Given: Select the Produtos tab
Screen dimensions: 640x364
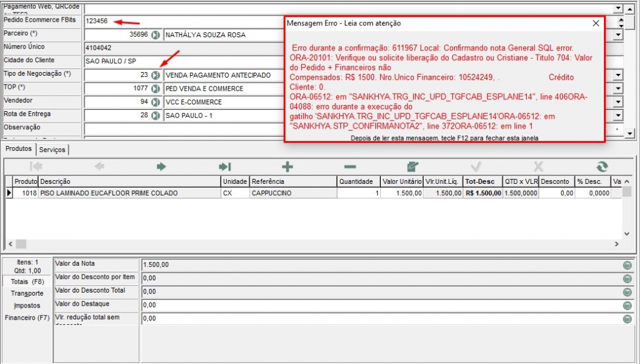Looking at the screenshot, I should click(x=18, y=150).
